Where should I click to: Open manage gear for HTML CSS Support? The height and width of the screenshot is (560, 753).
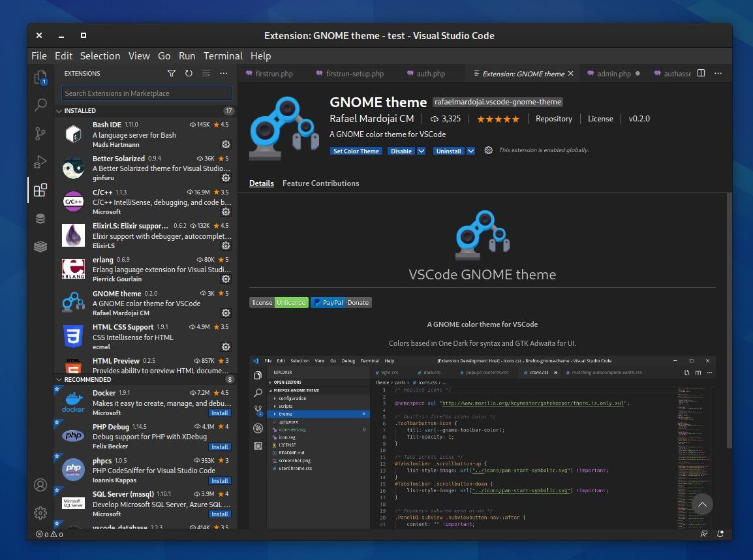click(x=226, y=347)
